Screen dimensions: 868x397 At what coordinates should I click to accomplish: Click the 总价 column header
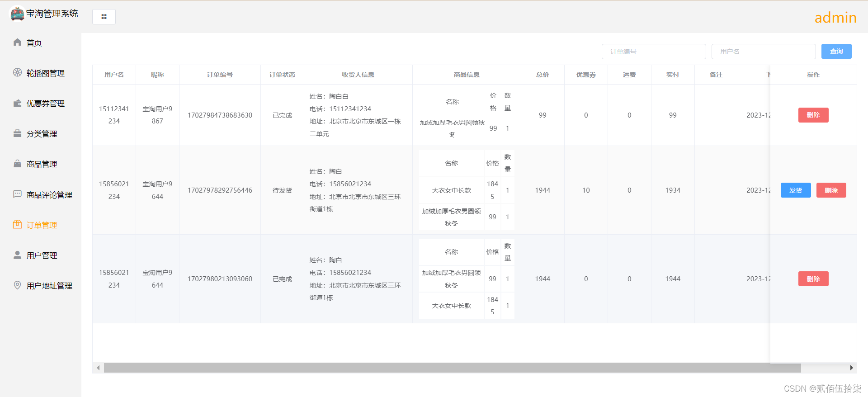[542, 75]
